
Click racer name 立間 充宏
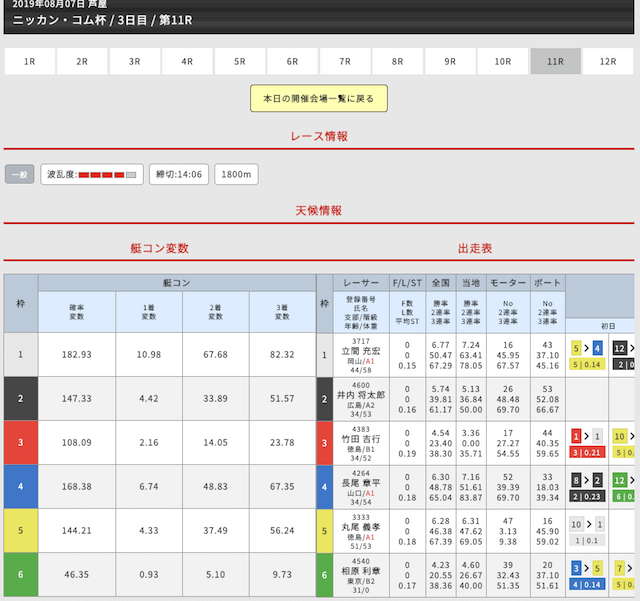[x=361, y=351]
